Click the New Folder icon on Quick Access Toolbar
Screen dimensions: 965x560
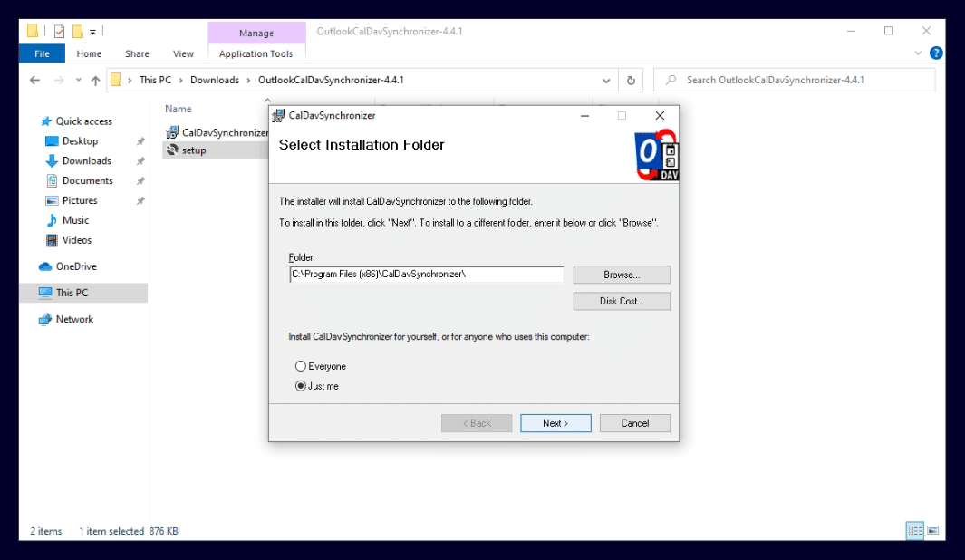[x=78, y=31]
